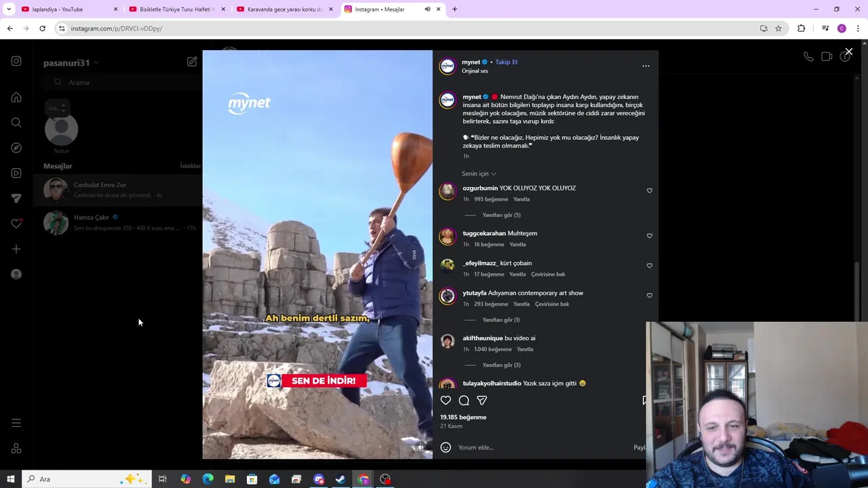Open the Search icon in Instagram sidebar

point(16,123)
